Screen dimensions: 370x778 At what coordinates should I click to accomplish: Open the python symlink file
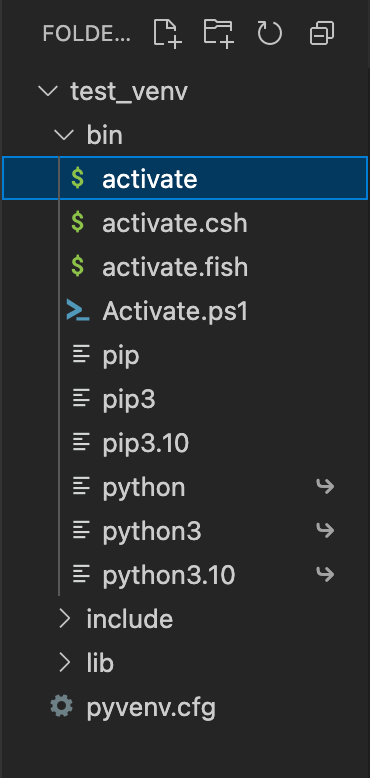(x=185, y=487)
